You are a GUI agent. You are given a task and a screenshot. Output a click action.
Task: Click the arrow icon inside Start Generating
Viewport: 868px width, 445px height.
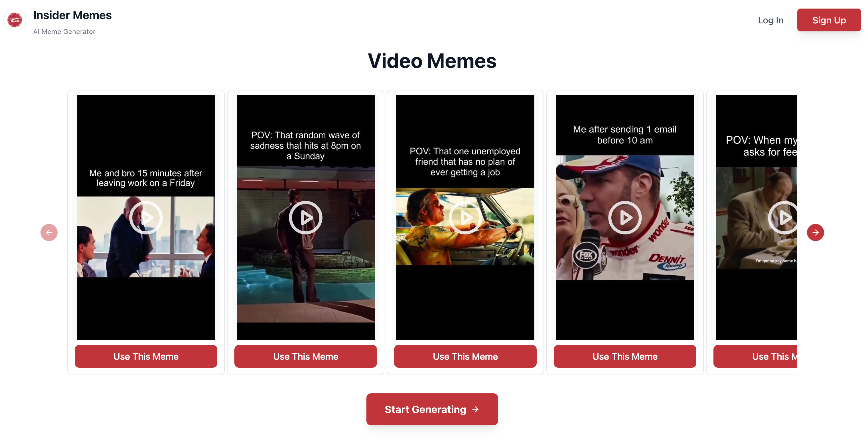(x=475, y=409)
